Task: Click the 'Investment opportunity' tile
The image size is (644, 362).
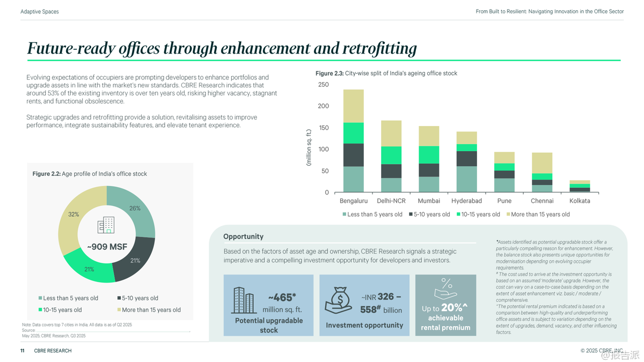Action: 364,305
